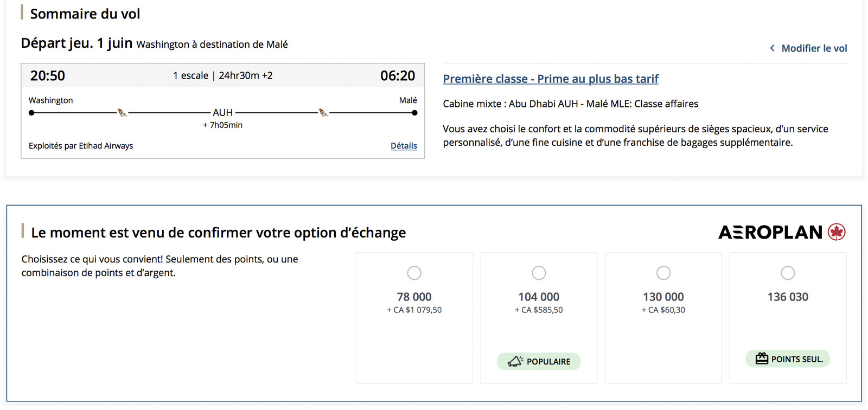Select the 78 000 points radio option

[414, 273]
